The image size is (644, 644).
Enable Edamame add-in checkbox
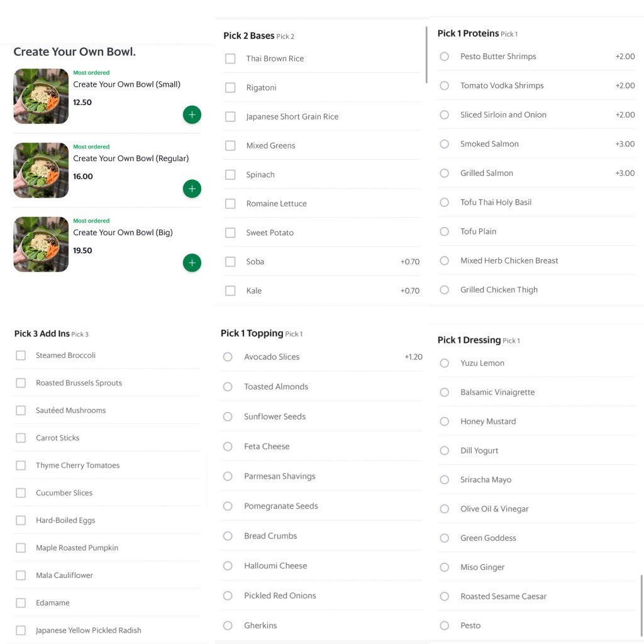coord(21,603)
